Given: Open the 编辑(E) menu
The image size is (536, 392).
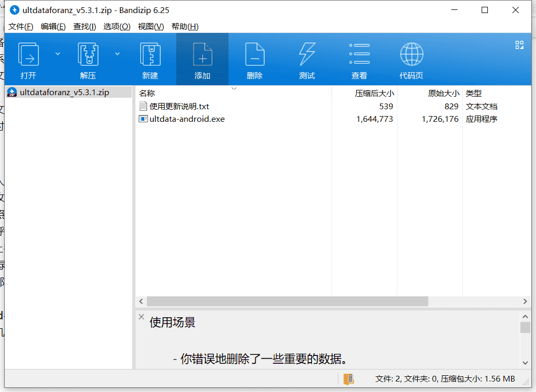Looking at the screenshot, I should click(x=53, y=27).
